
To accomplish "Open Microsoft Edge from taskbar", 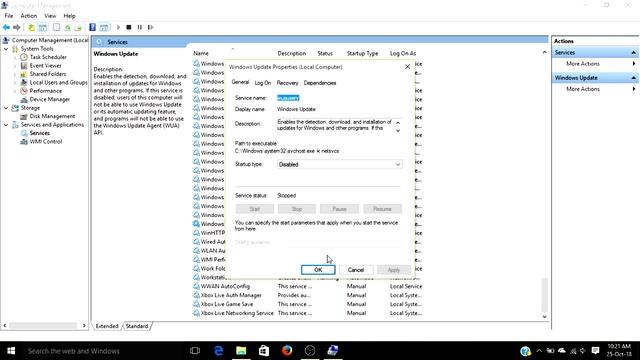I will pos(218,351).
